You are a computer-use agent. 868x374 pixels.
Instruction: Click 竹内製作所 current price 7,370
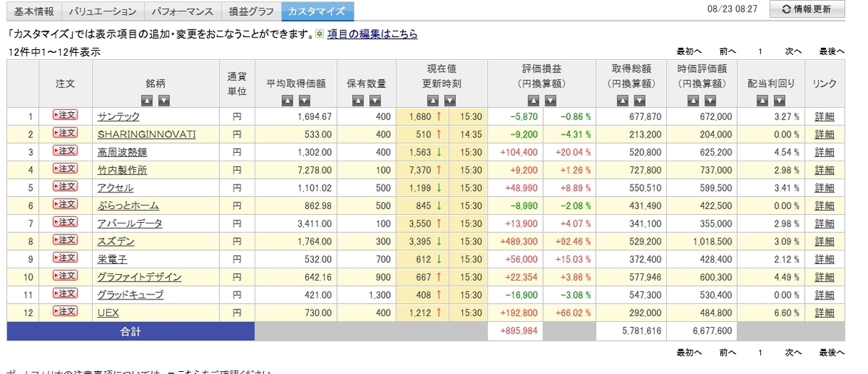[x=420, y=170]
